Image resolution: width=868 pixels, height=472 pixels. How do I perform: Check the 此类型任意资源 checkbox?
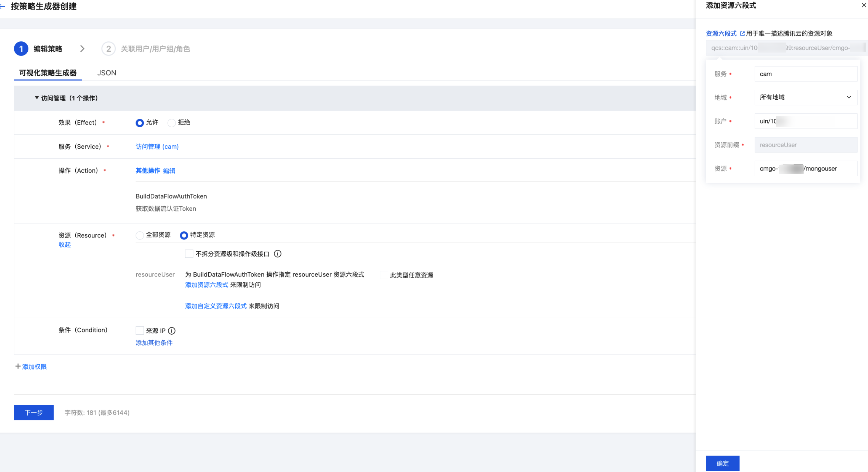[383, 275]
